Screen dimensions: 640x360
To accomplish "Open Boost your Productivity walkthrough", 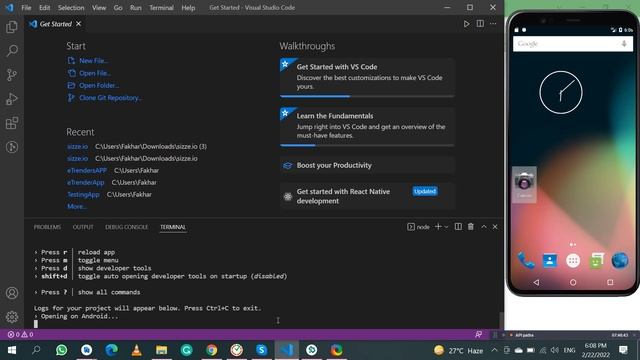I will click(x=367, y=165).
